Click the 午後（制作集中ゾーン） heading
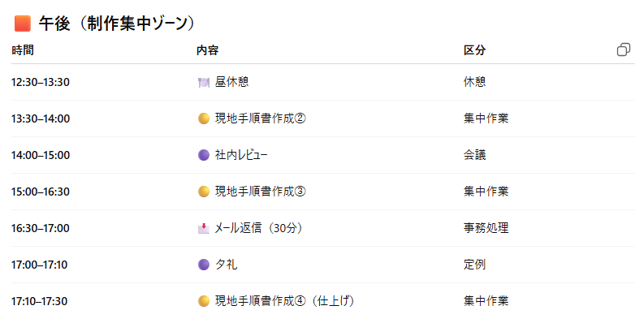644x336 pixels. [116, 24]
